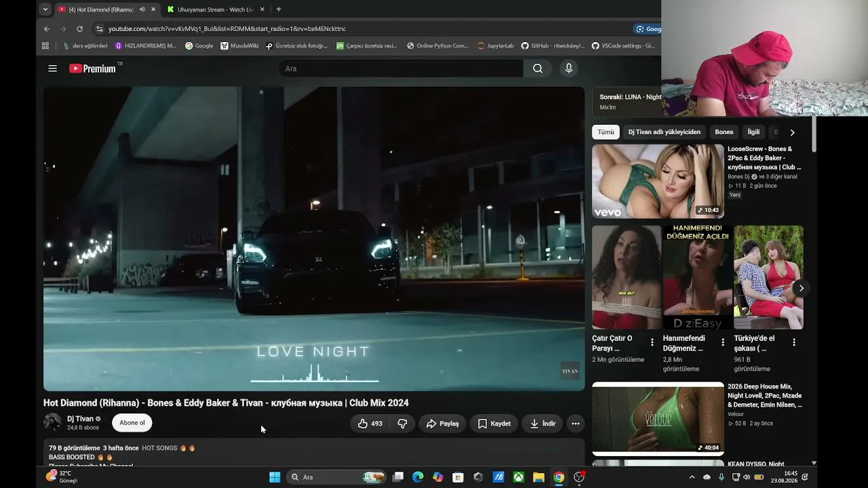Open options menu for Çatır Çatır short
This screenshot has width=868, height=488.
click(x=652, y=342)
